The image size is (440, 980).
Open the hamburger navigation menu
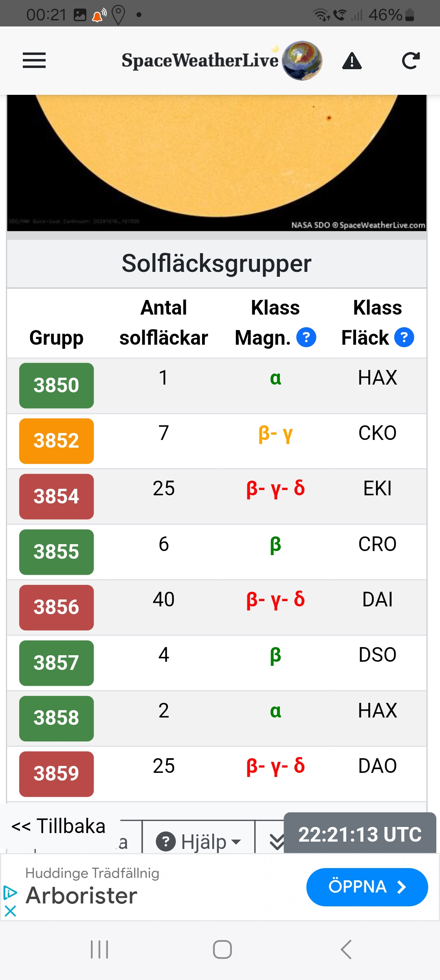click(x=34, y=61)
